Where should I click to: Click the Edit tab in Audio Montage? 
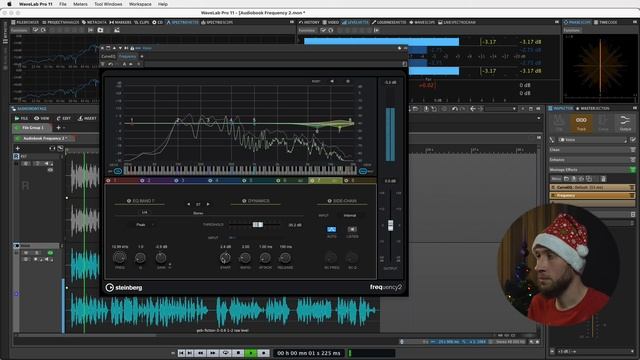click(64, 118)
